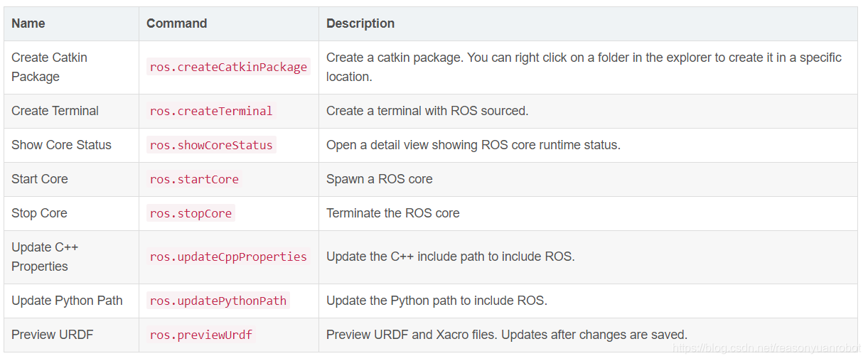Click the Update Python Path name cell

click(67, 301)
